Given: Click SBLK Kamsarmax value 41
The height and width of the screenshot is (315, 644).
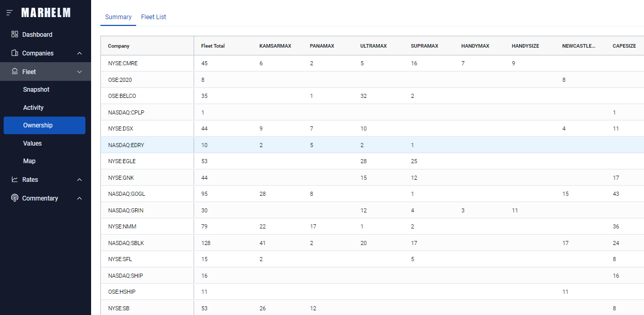Looking at the screenshot, I should point(262,243).
